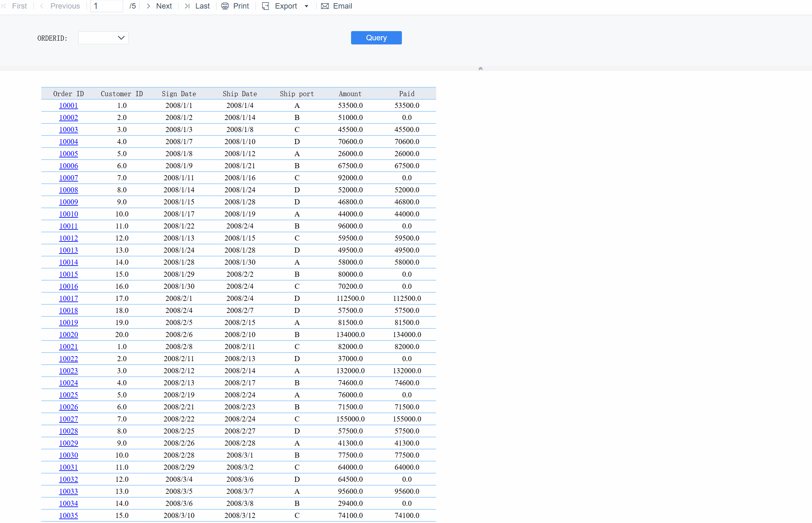This screenshot has height=523, width=812.
Task: Click the Next page arrow icon
Action: click(149, 6)
